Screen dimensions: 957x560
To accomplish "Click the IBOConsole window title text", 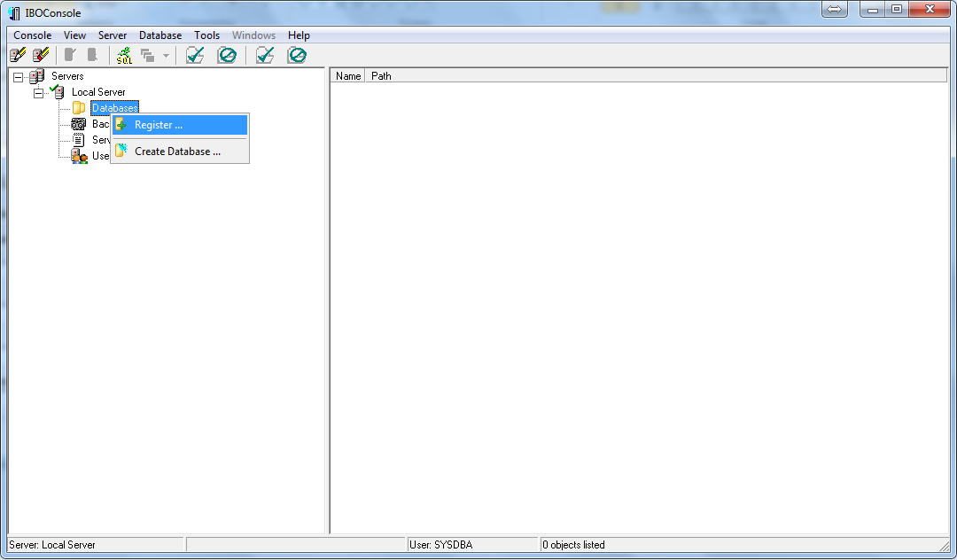I will click(x=53, y=12).
